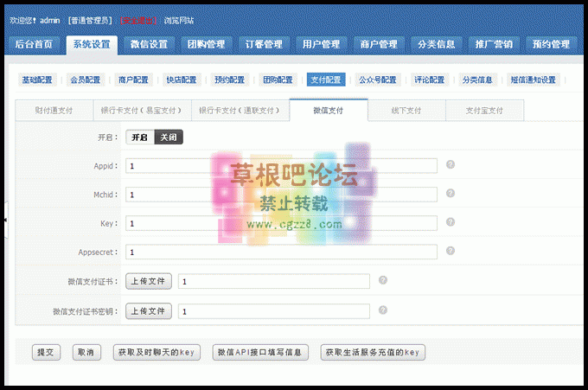Open 预约配置 sub-menu item
The image size is (588, 390).
[229, 80]
